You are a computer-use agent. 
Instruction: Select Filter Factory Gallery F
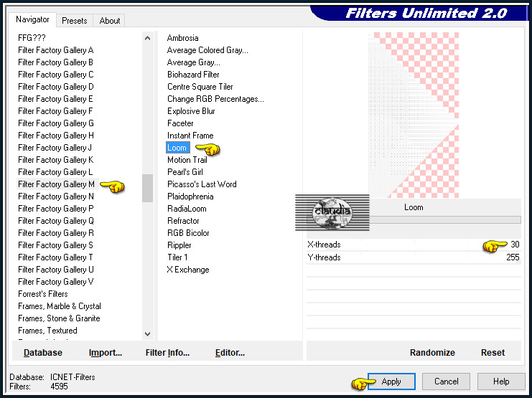pyautogui.click(x=55, y=111)
